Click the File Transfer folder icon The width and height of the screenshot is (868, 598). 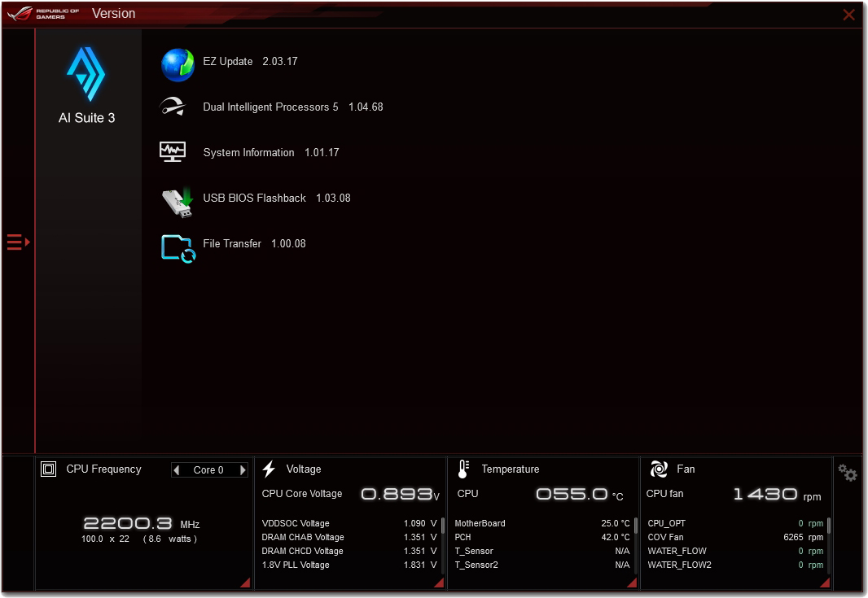point(178,248)
